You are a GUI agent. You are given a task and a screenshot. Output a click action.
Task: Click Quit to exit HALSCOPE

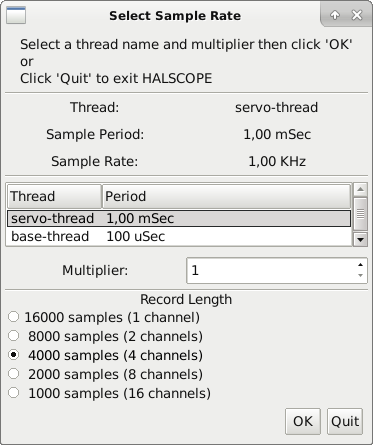coord(345,421)
